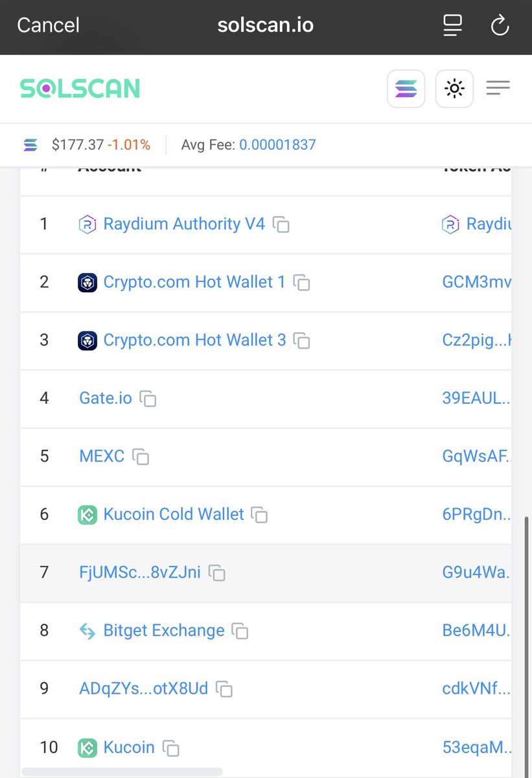Viewport: 532px width, 778px height.
Task: Open Gate.io account link
Action: tap(106, 398)
